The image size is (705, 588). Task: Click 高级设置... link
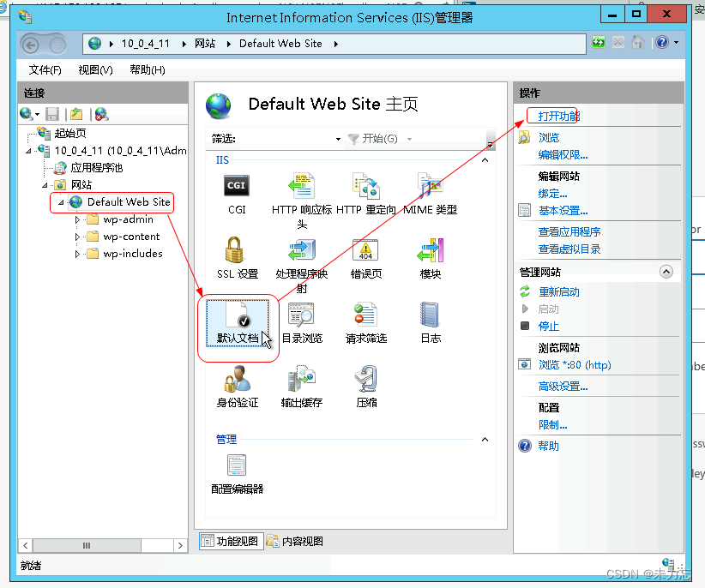tap(563, 387)
